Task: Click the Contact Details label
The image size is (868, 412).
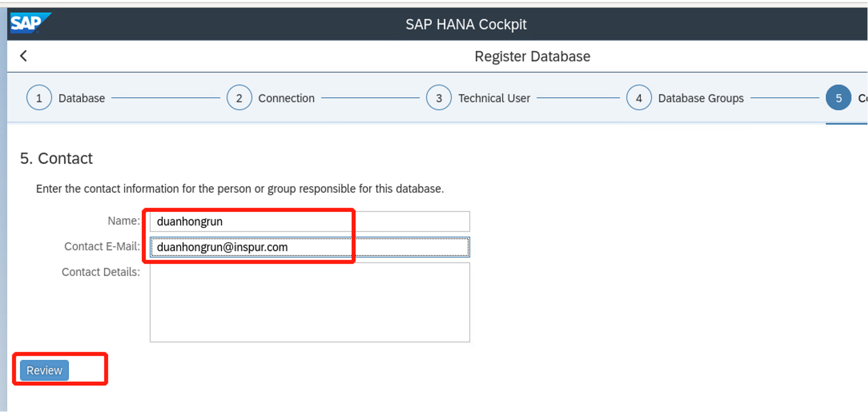Action: point(100,272)
